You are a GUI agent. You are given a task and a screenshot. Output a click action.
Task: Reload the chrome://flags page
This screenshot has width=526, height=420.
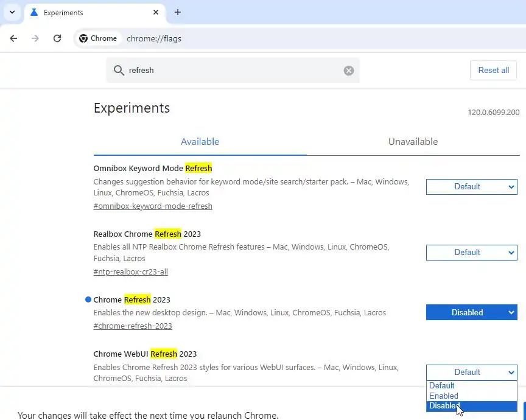(57, 38)
